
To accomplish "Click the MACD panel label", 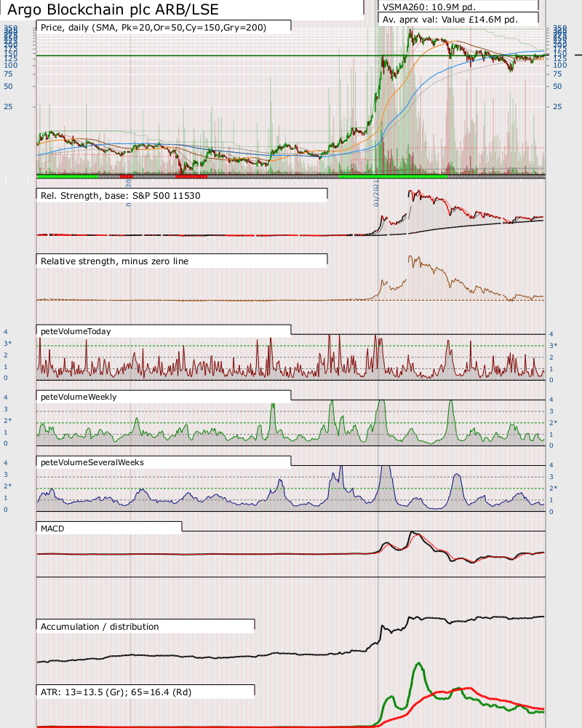I will pyautogui.click(x=52, y=529).
